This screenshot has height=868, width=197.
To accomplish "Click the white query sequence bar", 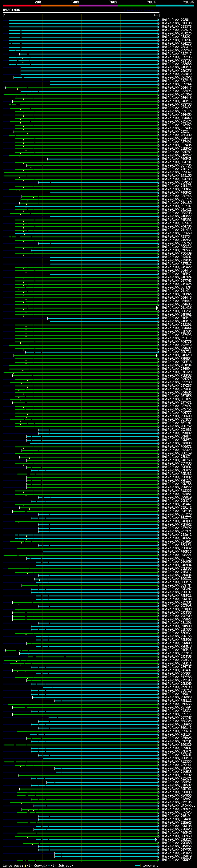I will pyautogui.click(x=81, y=12).
